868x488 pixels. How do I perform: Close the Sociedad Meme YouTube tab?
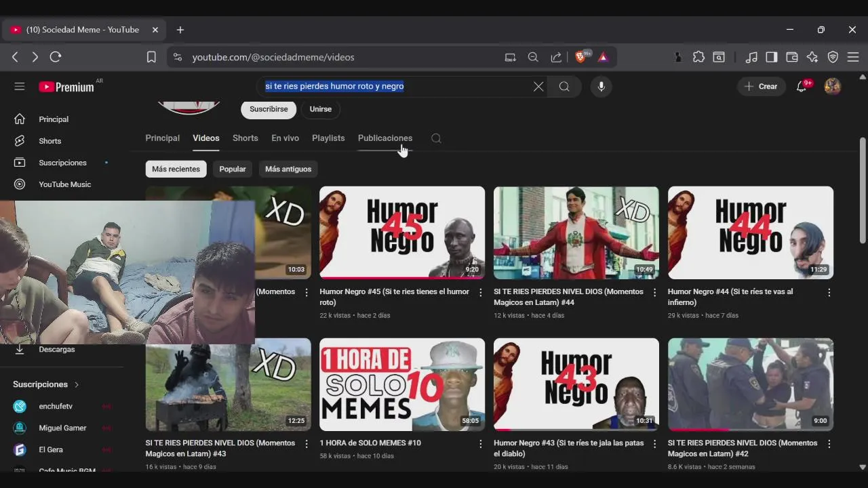(x=155, y=30)
